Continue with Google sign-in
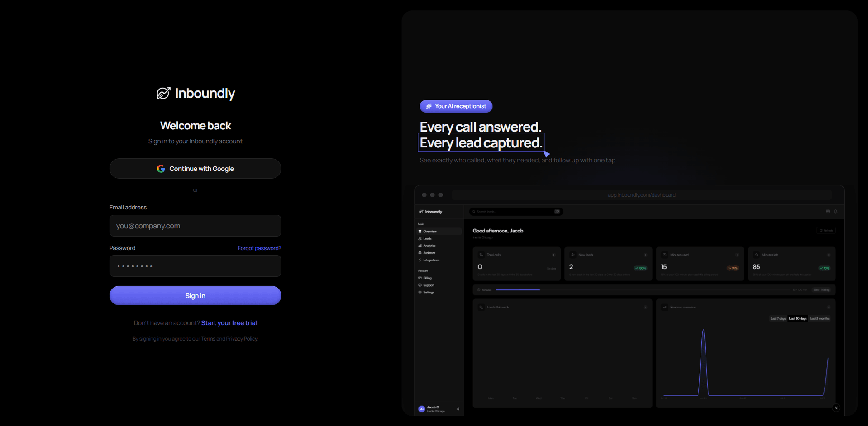 pos(196,169)
